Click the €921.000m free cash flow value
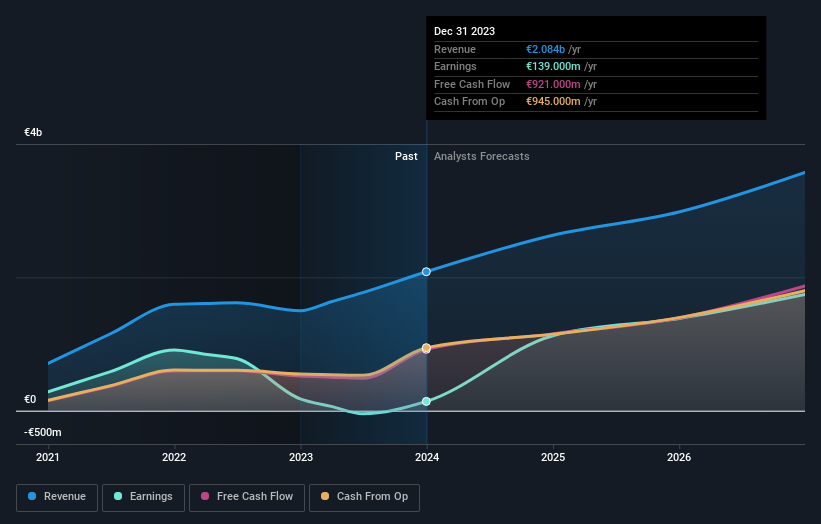This screenshot has width=821, height=524. (553, 84)
